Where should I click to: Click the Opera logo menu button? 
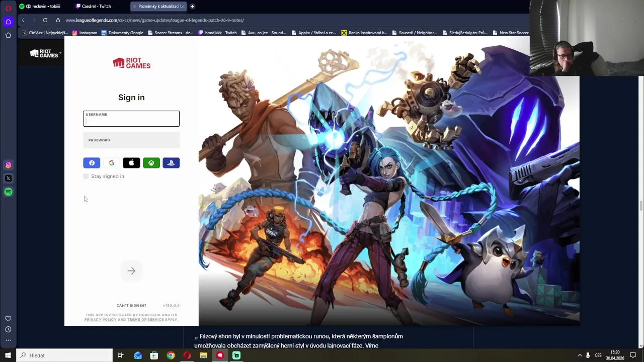point(8,8)
